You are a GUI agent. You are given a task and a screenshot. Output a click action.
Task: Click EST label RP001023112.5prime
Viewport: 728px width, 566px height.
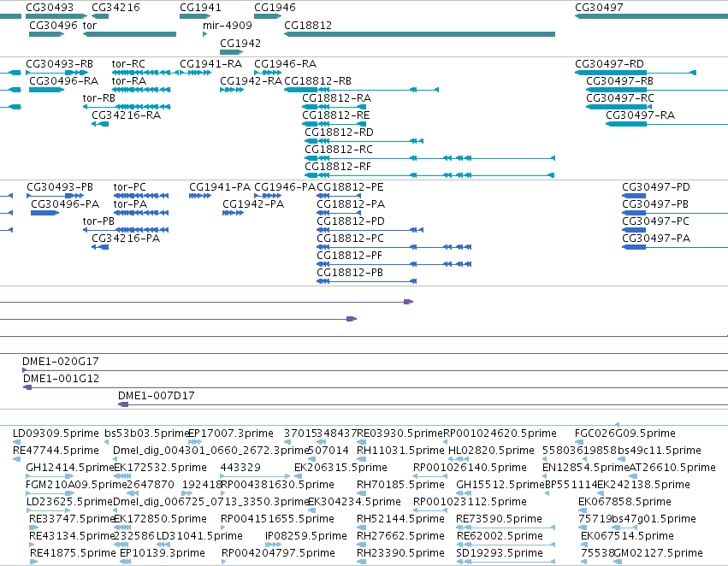point(470,503)
